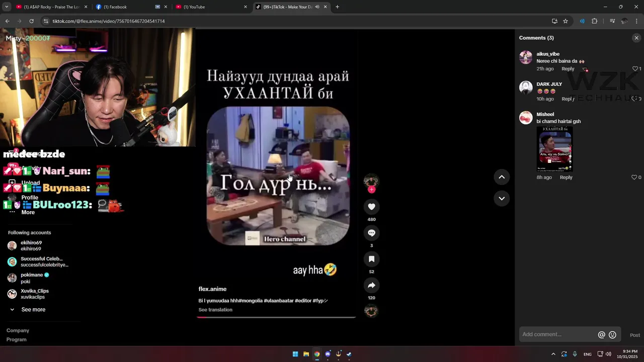644x362 pixels.
Task: Open pokimane in Following accounts
Action: pyautogui.click(x=28, y=278)
